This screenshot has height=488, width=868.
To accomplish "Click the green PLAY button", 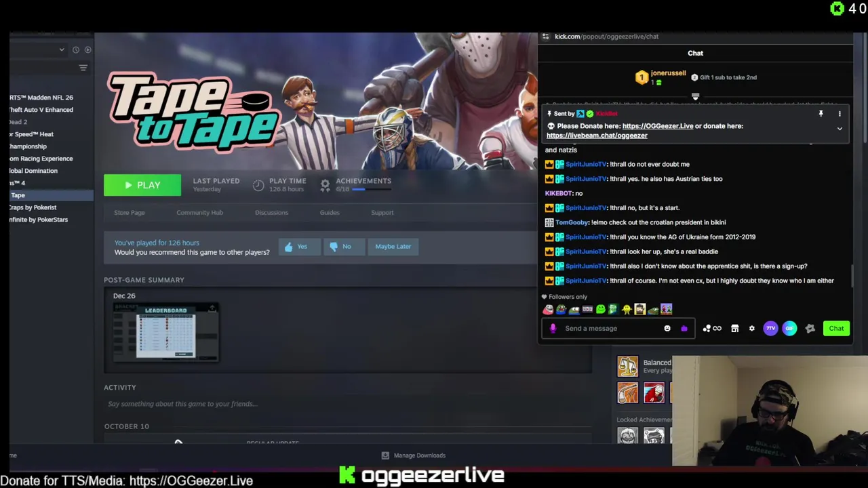I will pos(142,185).
